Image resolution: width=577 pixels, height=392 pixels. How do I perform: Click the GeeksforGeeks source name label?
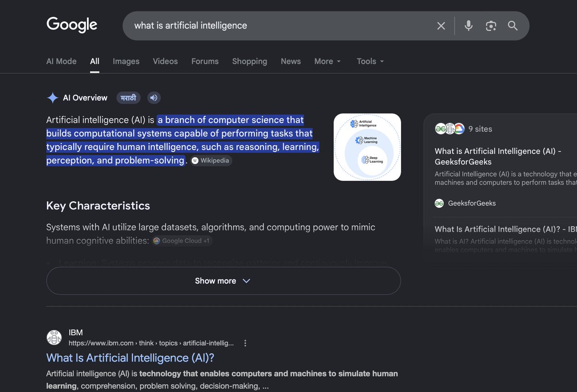click(x=472, y=203)
